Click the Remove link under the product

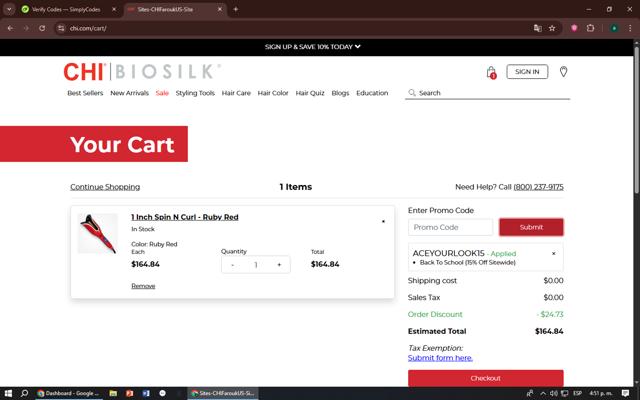(x=143, y=286)
